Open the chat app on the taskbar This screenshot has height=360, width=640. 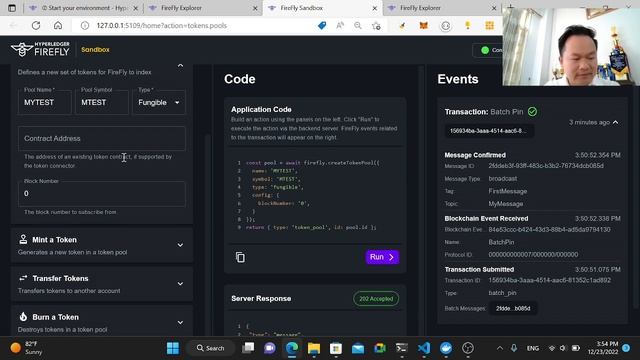270,348
